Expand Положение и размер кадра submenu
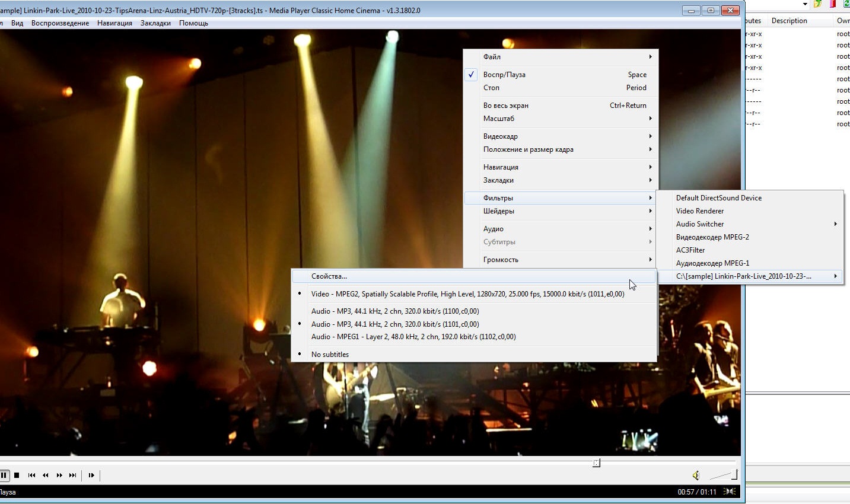The width and height of the screenshot is (850, 504). [561, 149]
